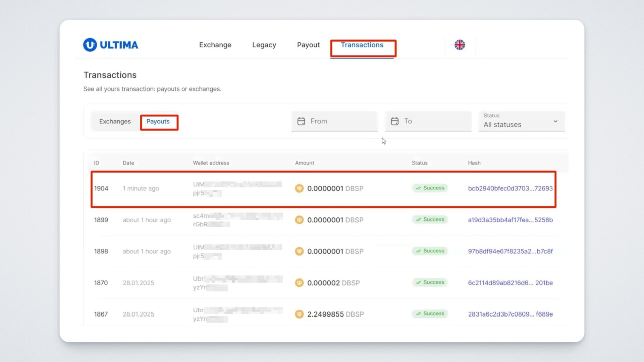This screenshot has width=644, height=362.
Task: Click Success status badge for transaction 1898
Action: [430, 251]
